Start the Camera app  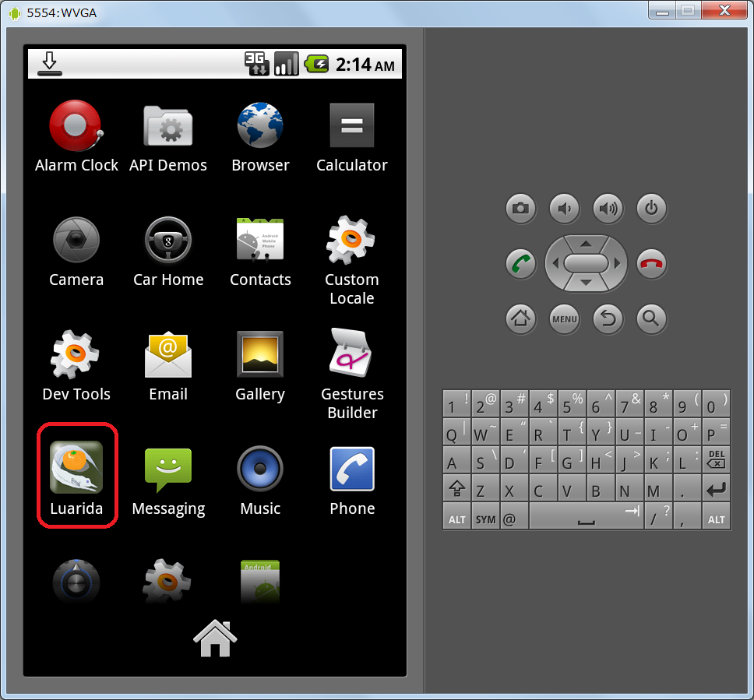[x=76, y=240]
